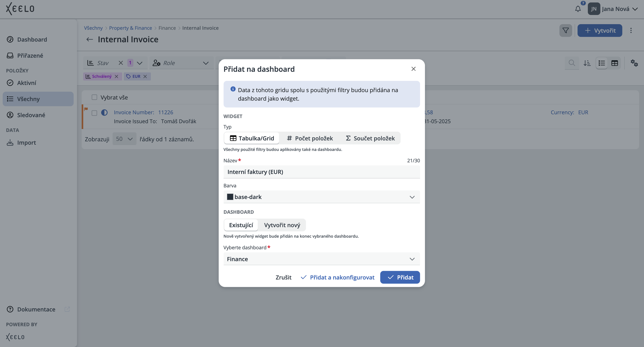Click the Stav filter count badge 1
The width and height of the screenshot is (644, 347).
coord(130,63)
